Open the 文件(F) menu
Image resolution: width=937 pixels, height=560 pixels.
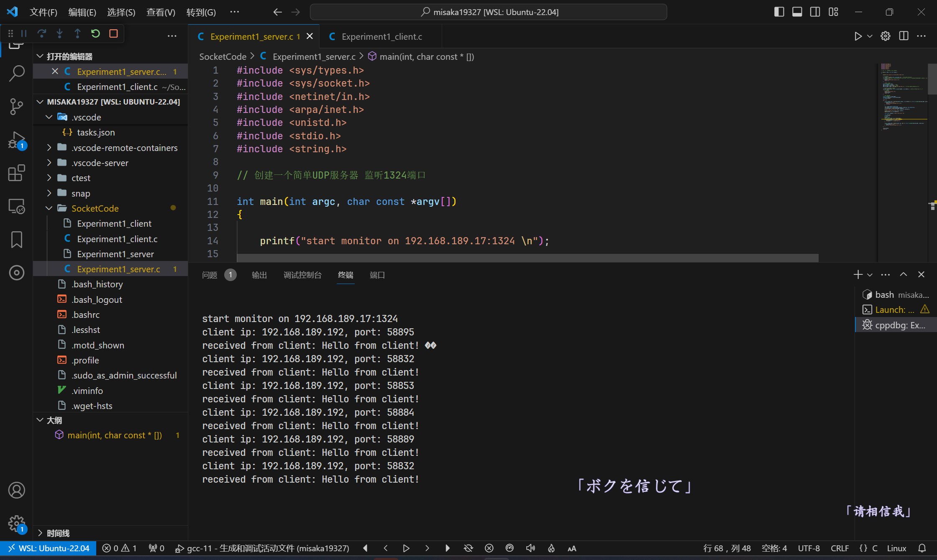tap(44, 12)
